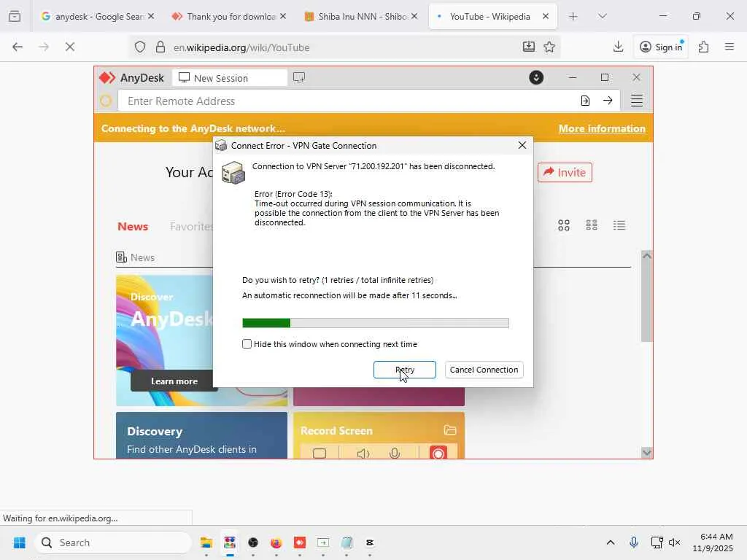The height and width of the screenshot is (560, 747).
Task: Click the install page icon in the address bar
Action: pos(528,47)
